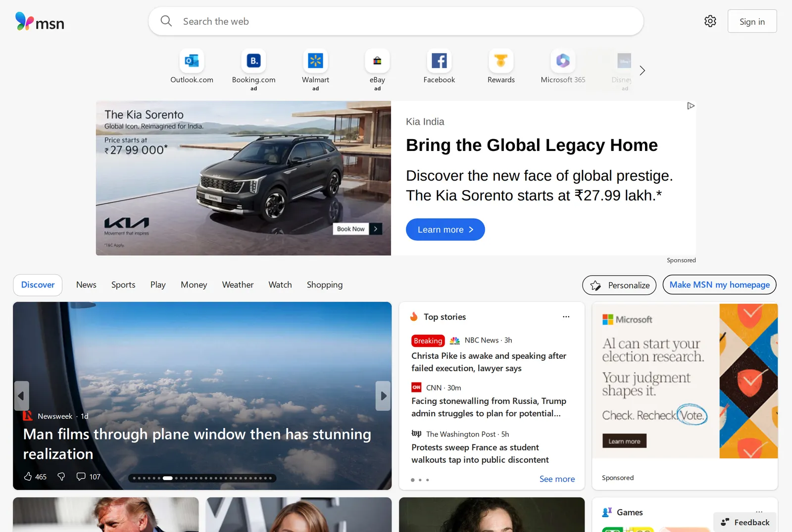Select the Sports tab
The width and height of the screenshot is (792, 532).
coord(123,285)
